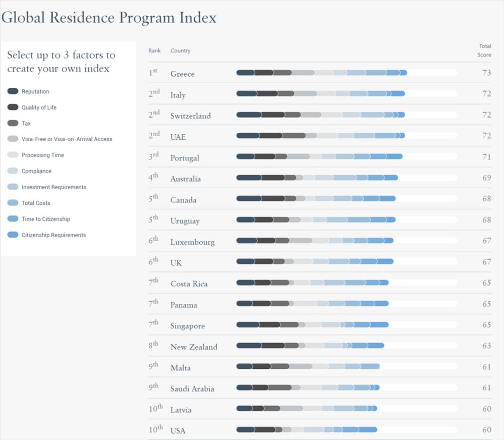Click the Investment Requirements pill icon
This screenshot has height=440, width=504.
coord(14,187)
